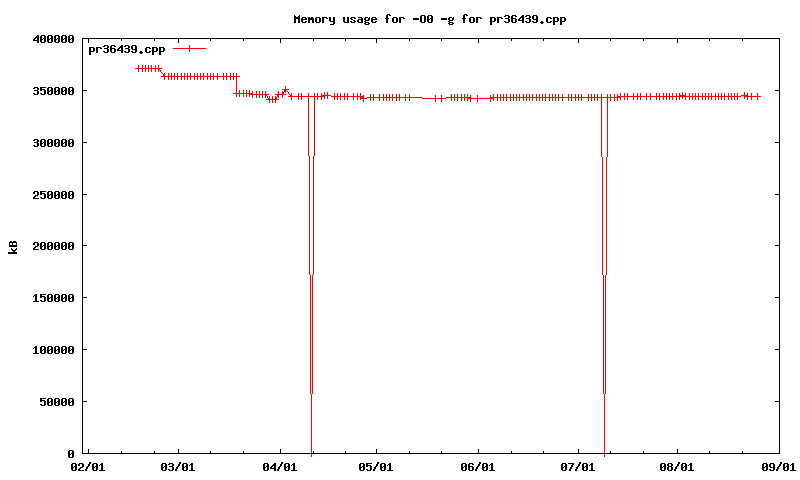This screenshot has width=800, height=480.
Task: Click the kB y-axis label
Action: point(13,247)
